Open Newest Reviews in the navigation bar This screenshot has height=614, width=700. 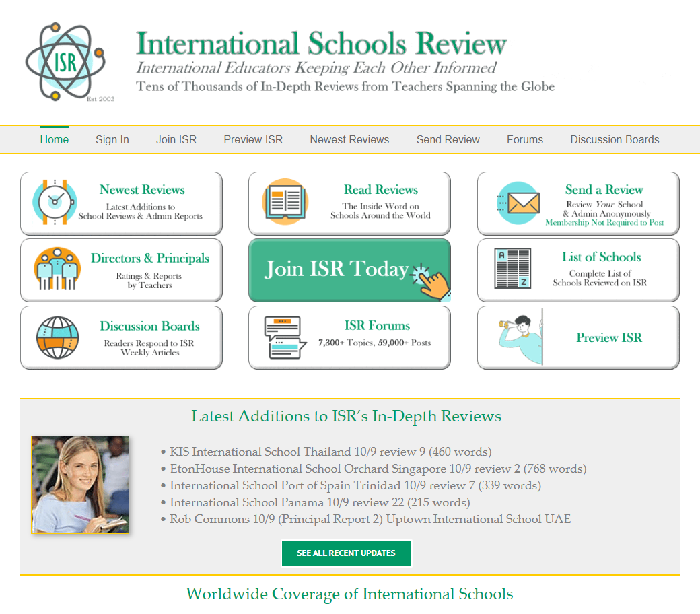[349, 140]
